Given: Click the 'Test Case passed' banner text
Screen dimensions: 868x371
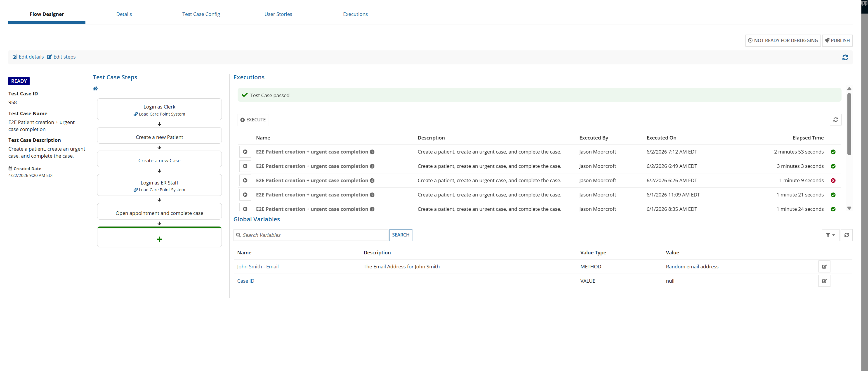Looking at the screenshot, I should tap(270, 95).
